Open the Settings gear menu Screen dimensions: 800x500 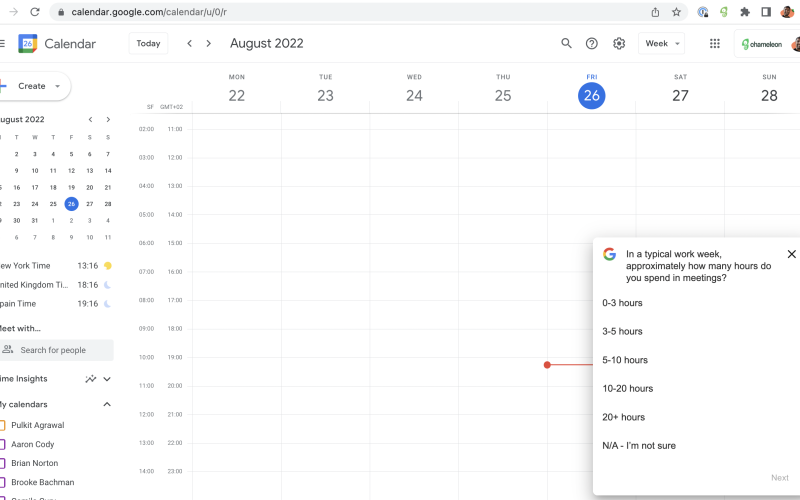[x=619, y=44]
